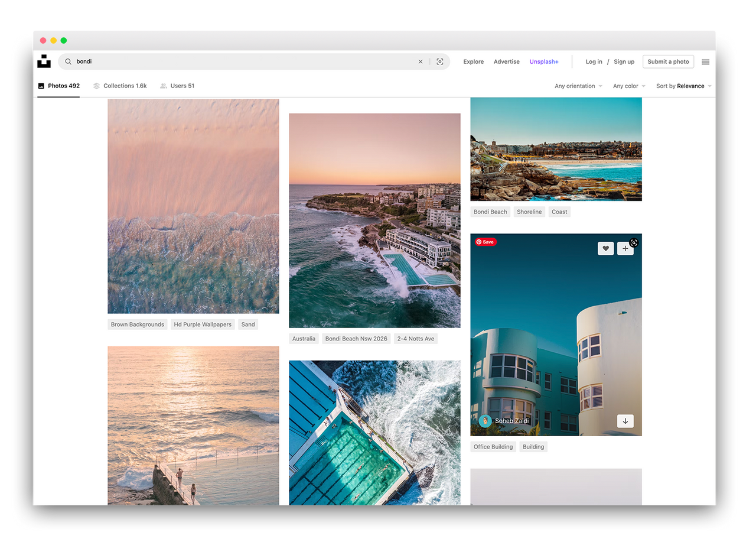Open the sunset ocean pier photo
The width and height of the screenshot is (756, 542).
point(193,426)
